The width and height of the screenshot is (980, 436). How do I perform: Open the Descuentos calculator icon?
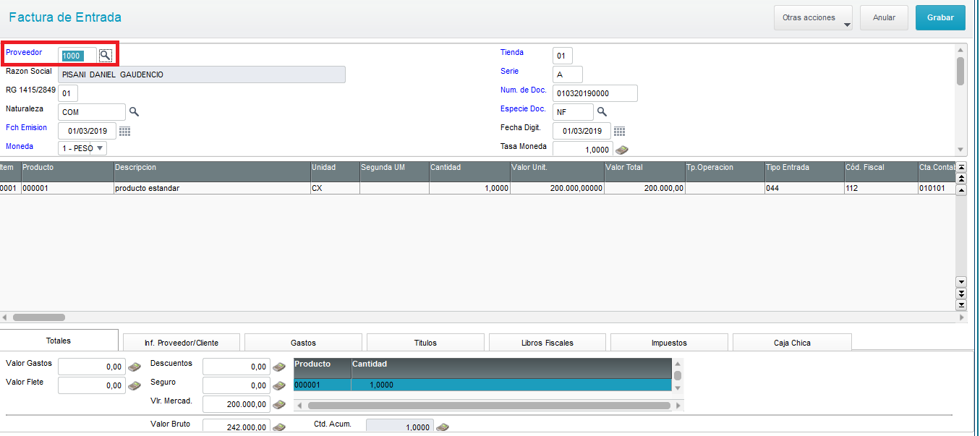point(278,367)
